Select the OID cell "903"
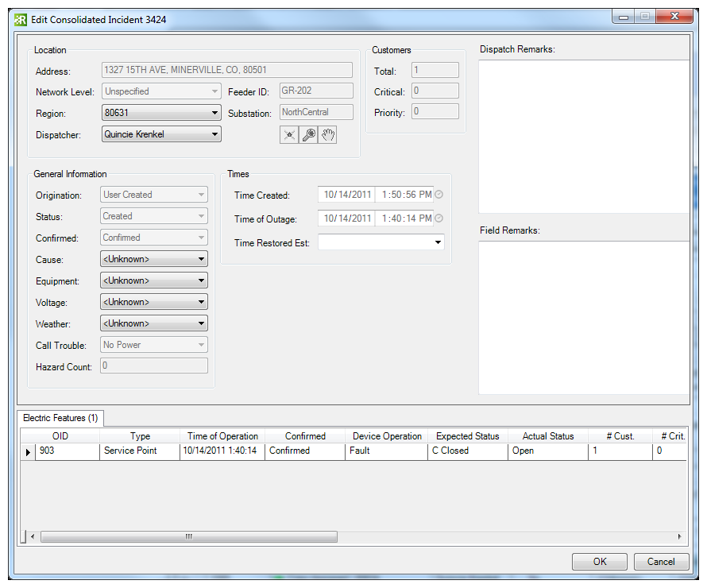Screen dimensions: 707x588 point(68,451)
